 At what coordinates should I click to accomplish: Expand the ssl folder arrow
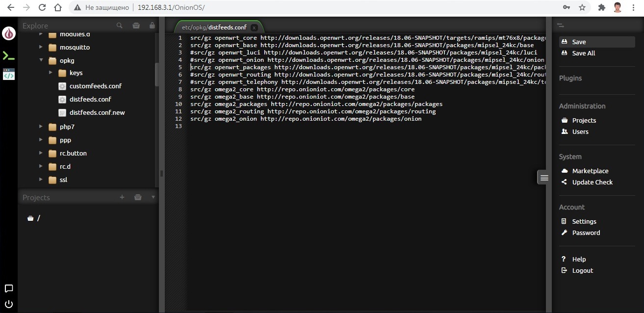click(41, 180)
